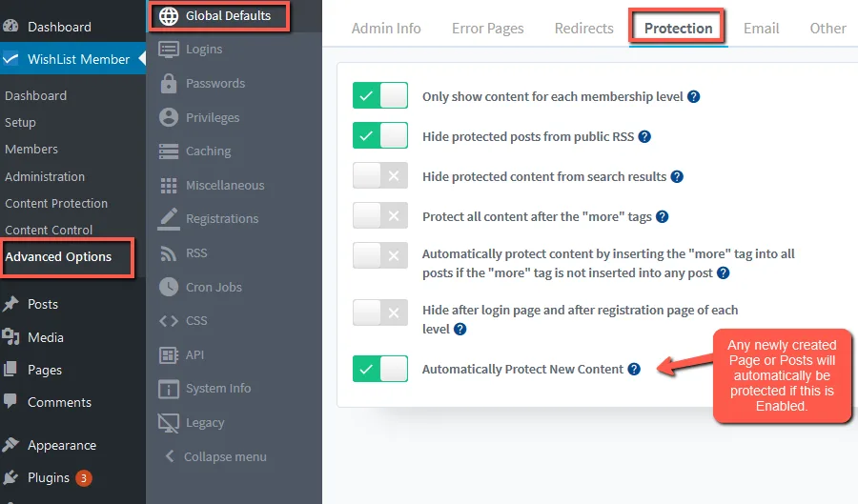This screenshot has height=504, width=858.
Task: Open the Members submenu link
Action: coord(31,150)
